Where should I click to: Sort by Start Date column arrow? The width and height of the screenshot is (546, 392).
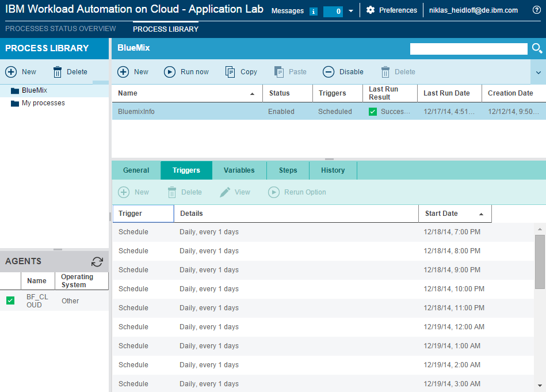[481, 214]
